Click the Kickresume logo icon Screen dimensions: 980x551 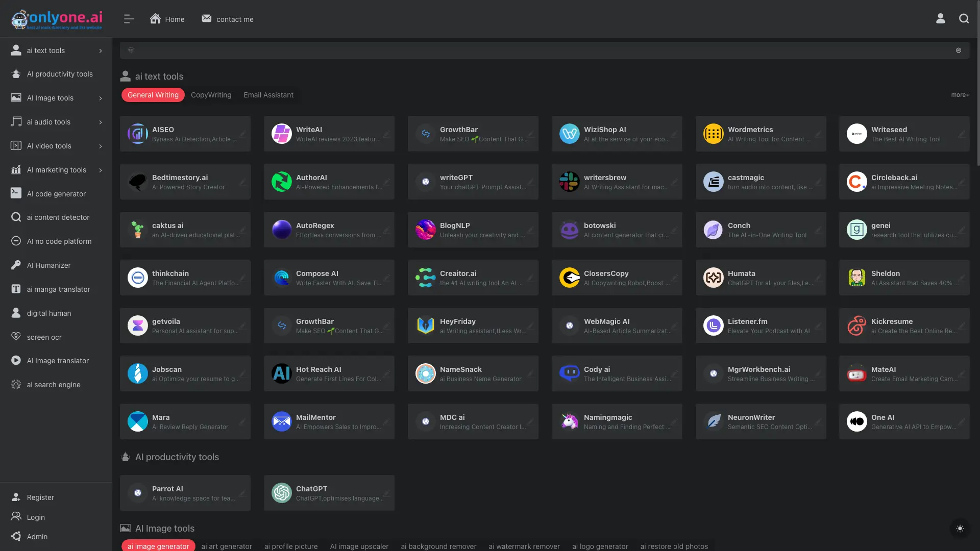pos(857,325)
